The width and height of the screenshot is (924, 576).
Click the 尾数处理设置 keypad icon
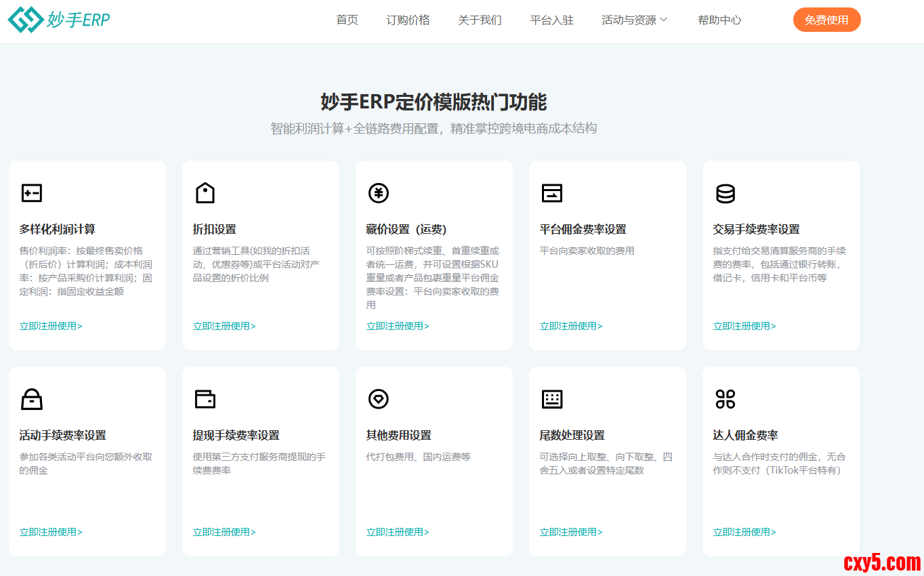[x=551, y=399]
